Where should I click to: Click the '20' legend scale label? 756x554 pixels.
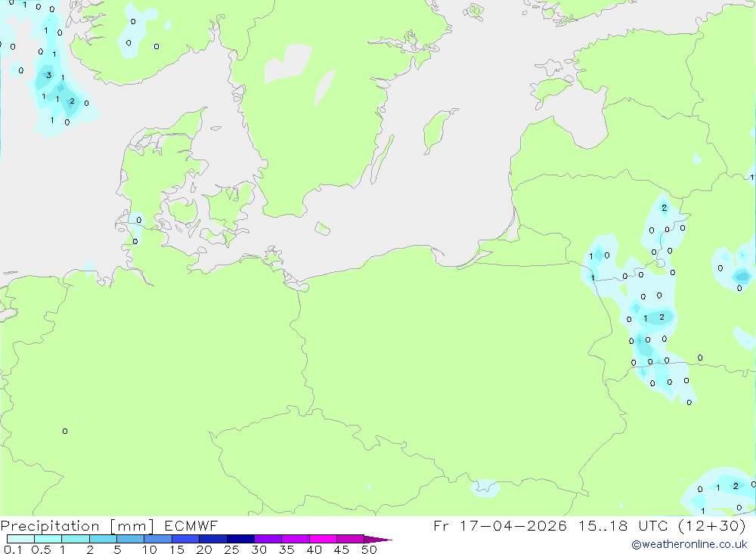[204, 549]
